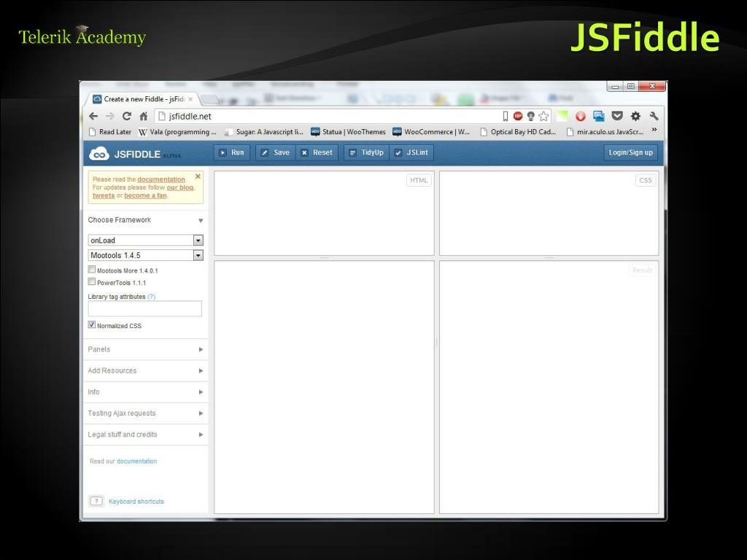Open the Mootools 1.4.5 framework dropdown

click(x=146, y=255)
